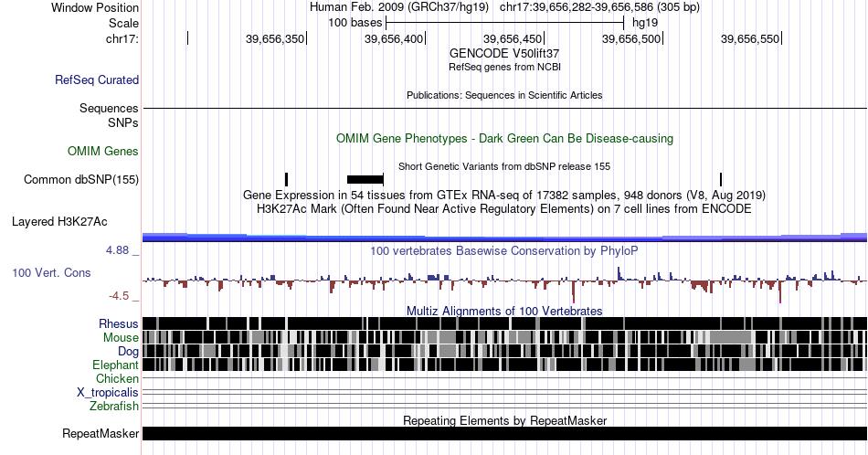Click the 100 Vert. Cons label

click(x=51, y=272)
